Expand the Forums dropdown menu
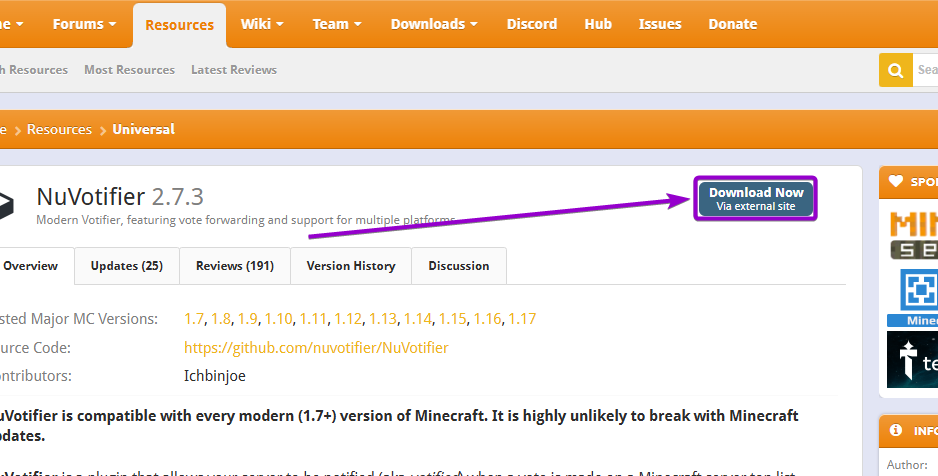 84,24
